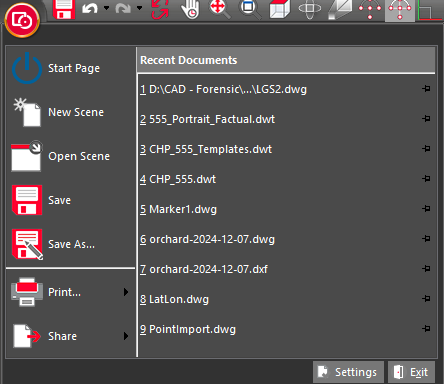Create a New Scene
This screenshot has height=384, width=444.
(71, 112)
